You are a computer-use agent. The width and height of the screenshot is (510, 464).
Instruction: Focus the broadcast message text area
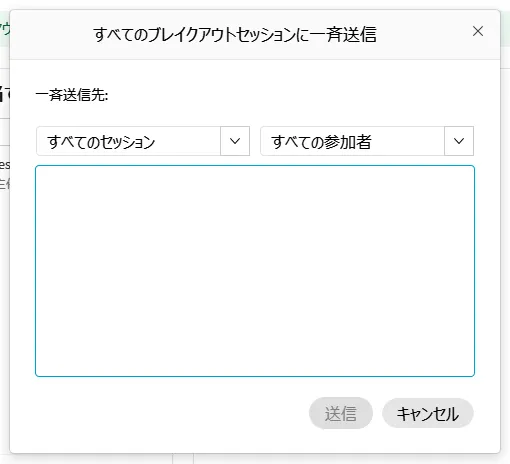tap(255, 271)
